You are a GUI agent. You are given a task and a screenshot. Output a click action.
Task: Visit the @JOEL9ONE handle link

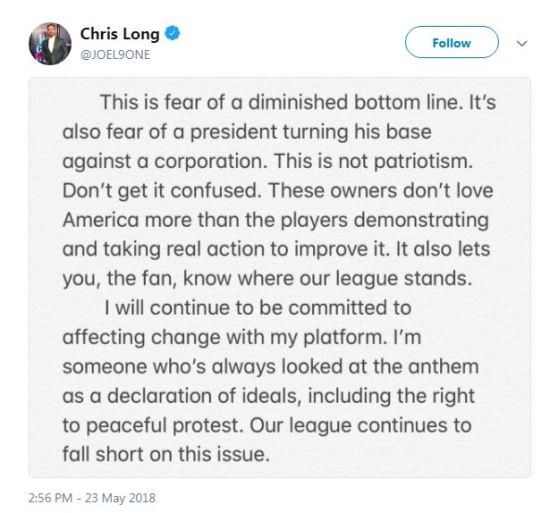click(x=115, y=55)
